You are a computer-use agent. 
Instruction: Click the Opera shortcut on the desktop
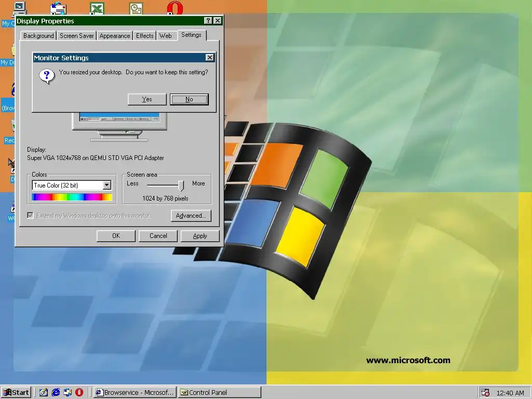pyautogui.click(x=175, y=8)
